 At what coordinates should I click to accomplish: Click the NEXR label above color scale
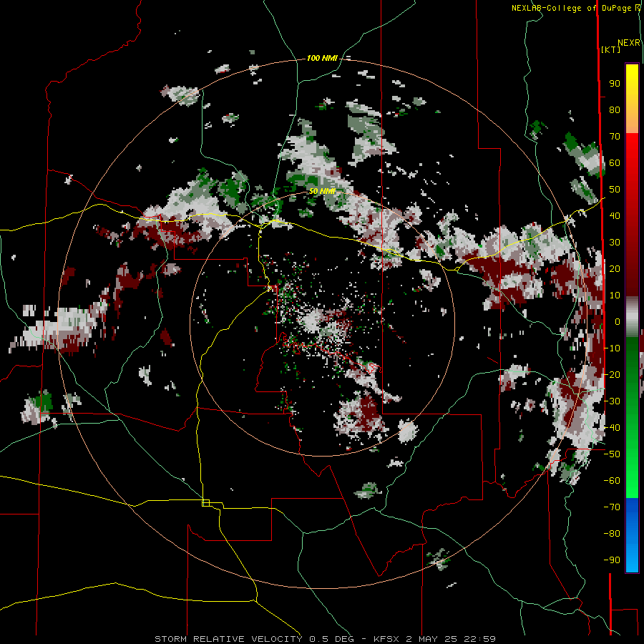pos(629,43)
